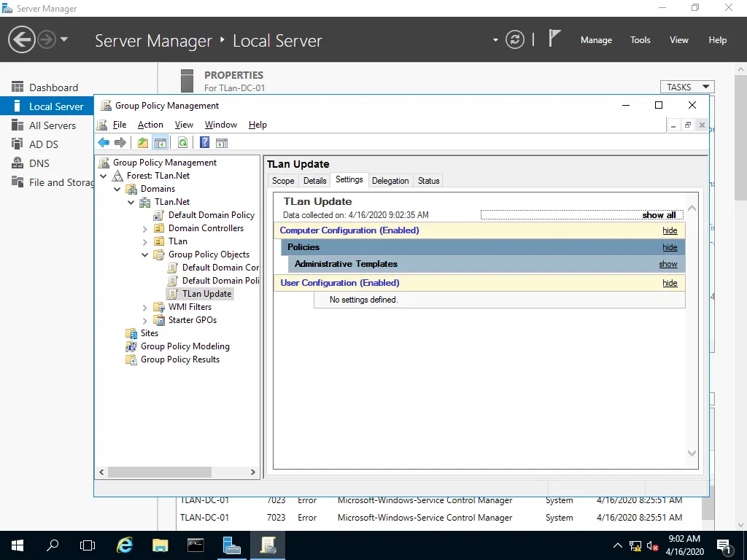The width and height of the screenshot is (747, 560).
Task: Open the Window menu
Action: coord(220,125)
